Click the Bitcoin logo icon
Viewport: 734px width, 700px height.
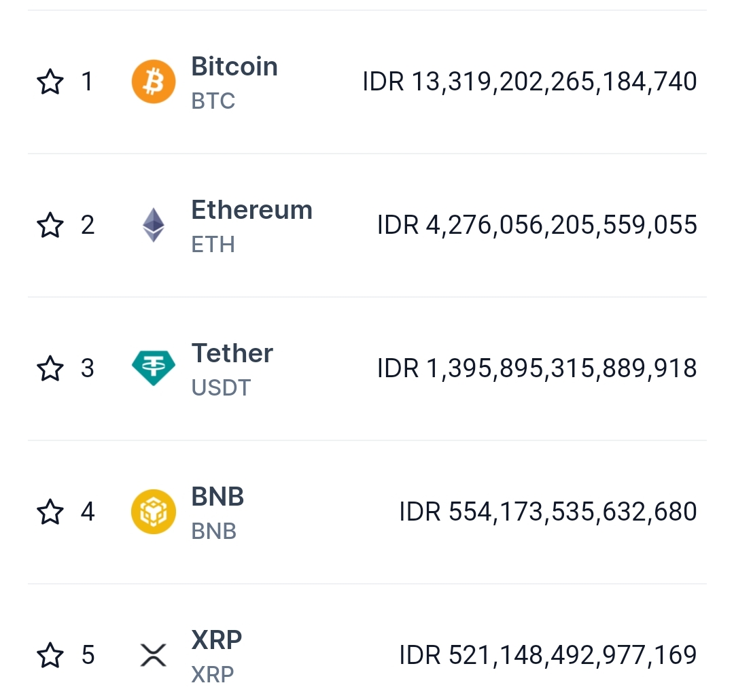153,82
